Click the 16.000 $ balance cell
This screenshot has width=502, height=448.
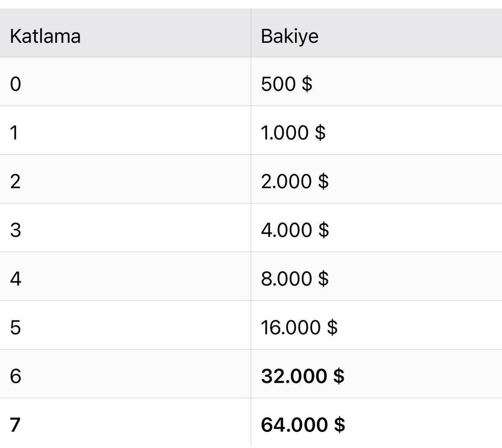tap(376, 325)
